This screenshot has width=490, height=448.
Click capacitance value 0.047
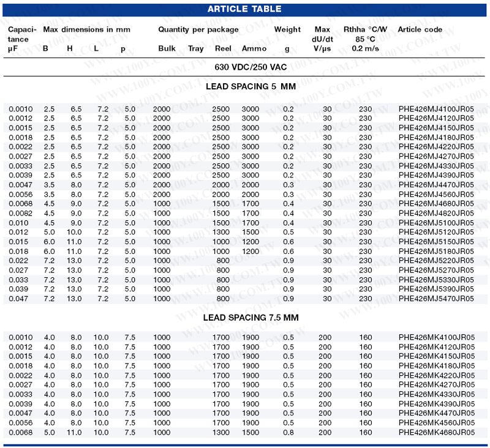pyautogui.click(x=18, y=299)
